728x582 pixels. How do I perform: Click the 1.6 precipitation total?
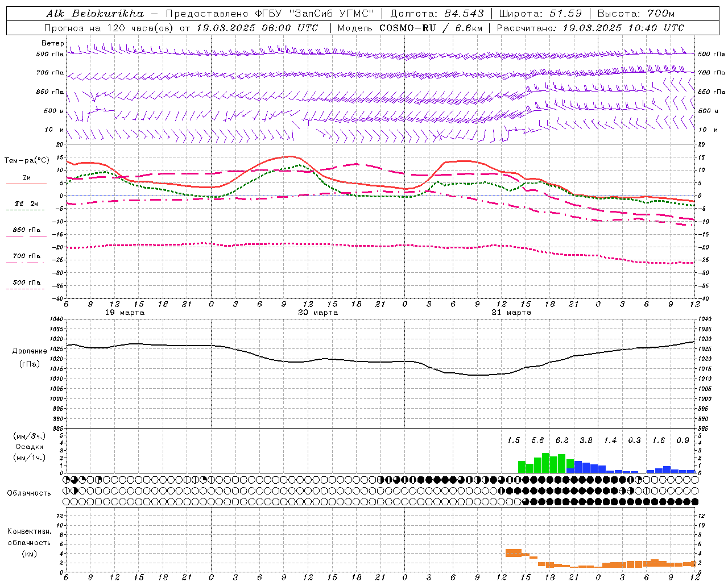[659, 440]
